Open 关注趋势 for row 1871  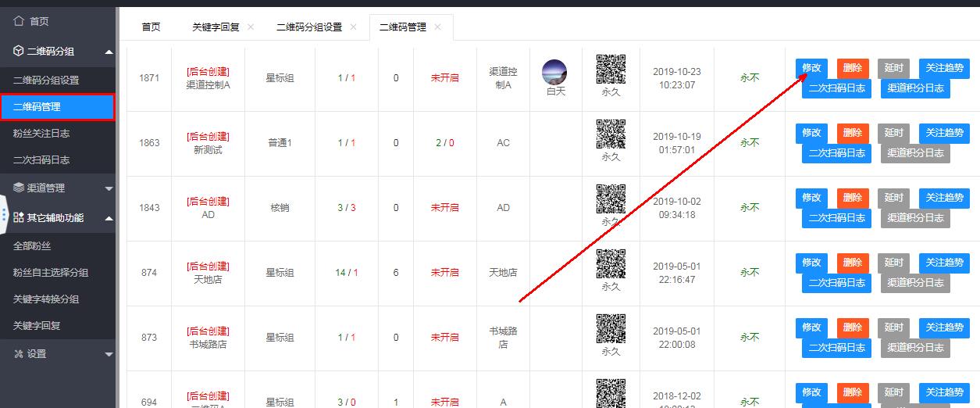click(945, 68)
